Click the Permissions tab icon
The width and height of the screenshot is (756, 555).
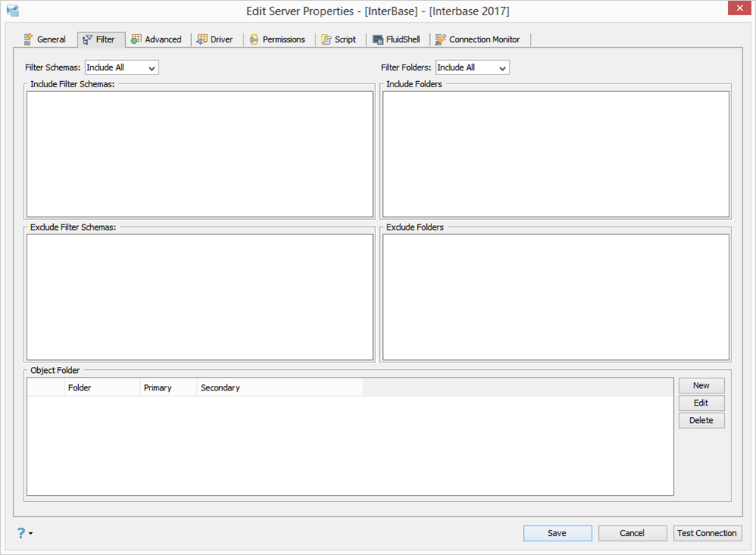[254, 39]
